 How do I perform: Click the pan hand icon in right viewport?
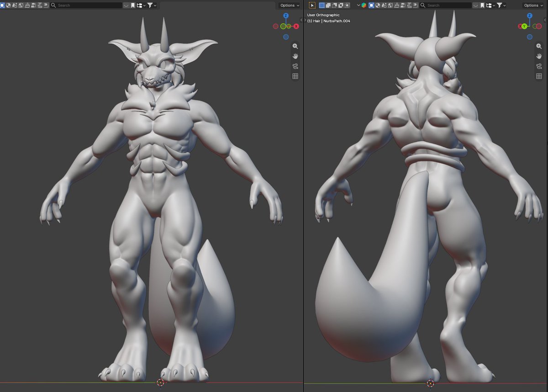click(x=539, y=56)
